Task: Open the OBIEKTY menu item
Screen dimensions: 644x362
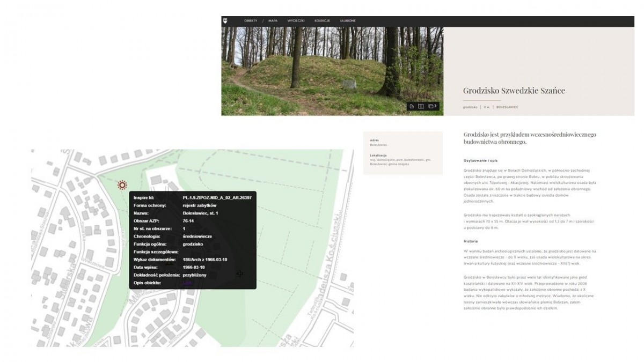Action: tap(251, 21)
